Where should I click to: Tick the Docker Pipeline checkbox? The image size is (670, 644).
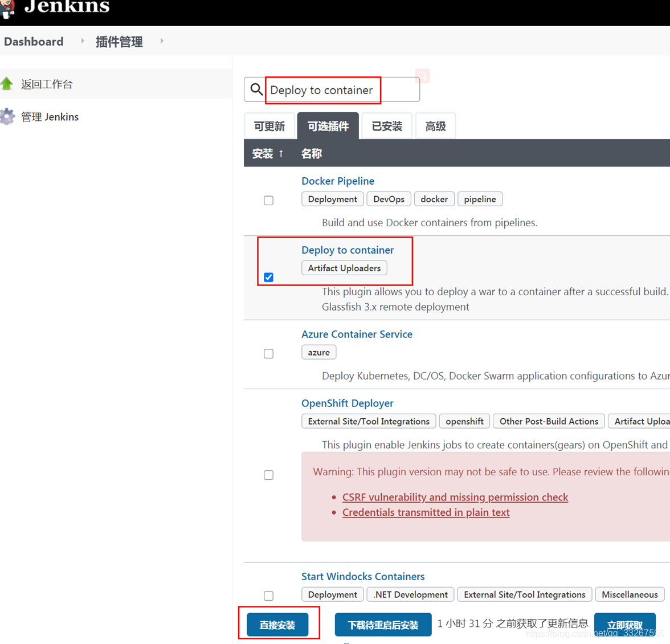[x=268, y=200]
